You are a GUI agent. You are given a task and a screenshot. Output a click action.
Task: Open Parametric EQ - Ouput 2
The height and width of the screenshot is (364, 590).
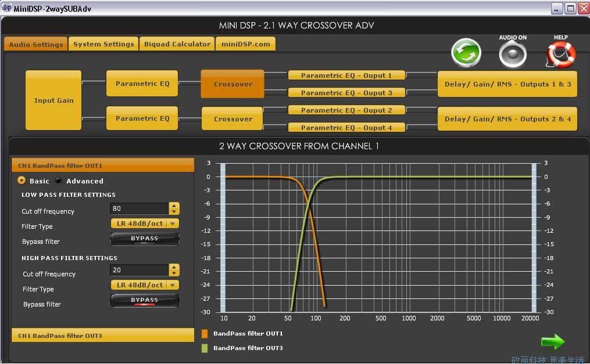pyautogui.click(x=346, y=110)
